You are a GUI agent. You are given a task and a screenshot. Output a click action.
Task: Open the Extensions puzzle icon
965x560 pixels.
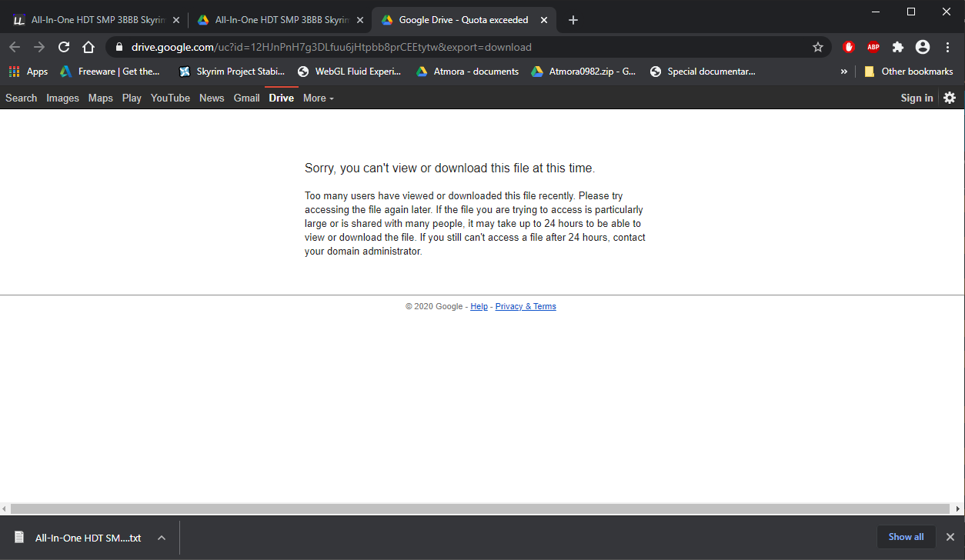click(x=898, y=47)
